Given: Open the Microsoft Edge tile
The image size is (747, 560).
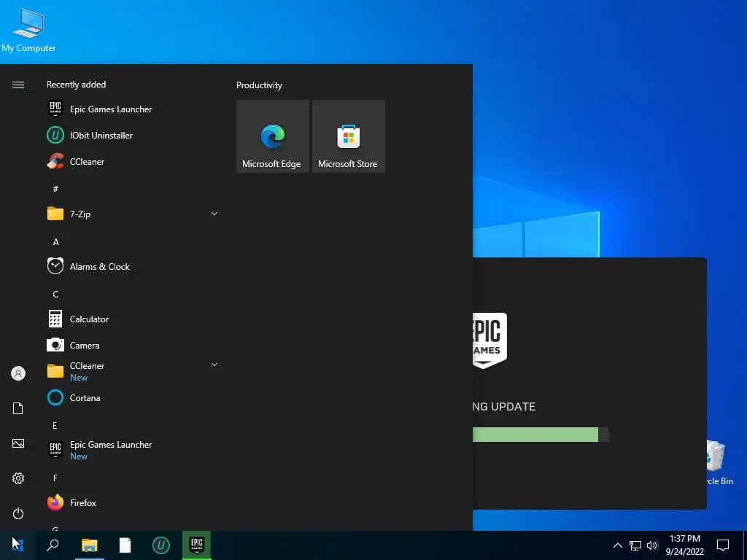Looking at the screenshot, I should pyautogui.click(x=273, y=136).
